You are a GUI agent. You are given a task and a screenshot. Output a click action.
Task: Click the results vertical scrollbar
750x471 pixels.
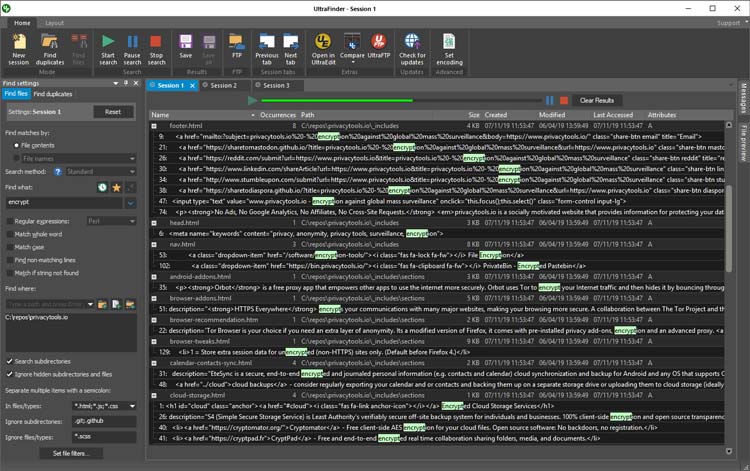[729, 229]
